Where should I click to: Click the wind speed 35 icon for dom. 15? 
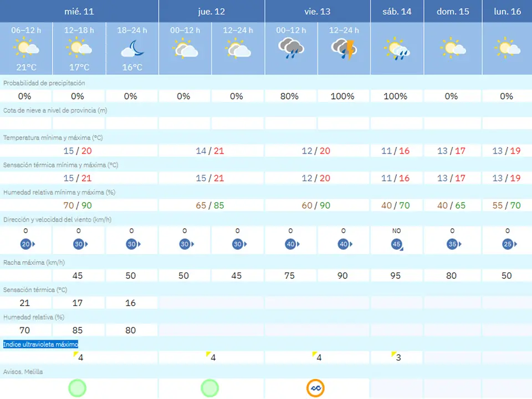tap(454, 244)
